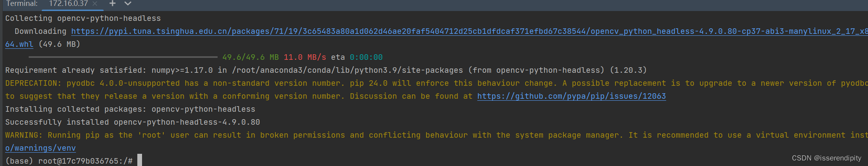
Task: Add a new terminal session with plus icon
Action: coord(113,4)
